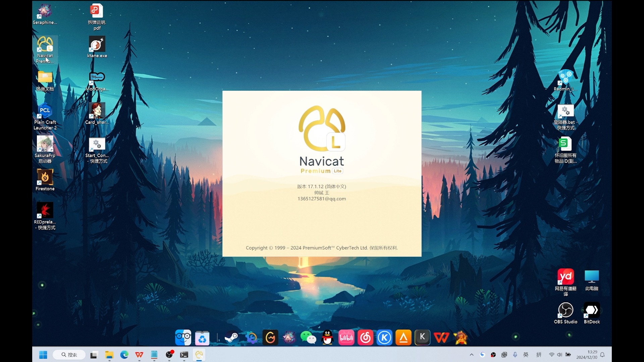Open File Explorer from the taskbar
The width and height of the screenshot is (644, 362).
point(109,355)
